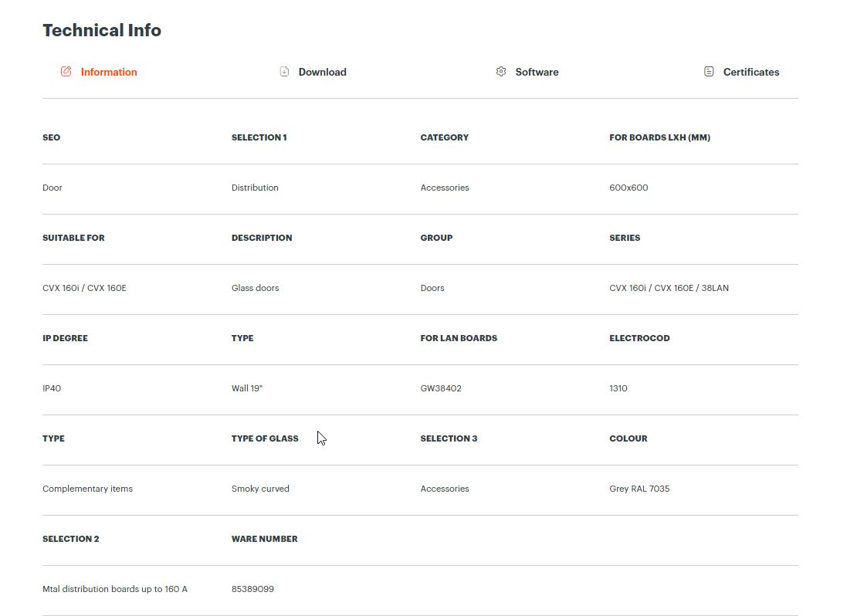The height and width of the screenshot is (616, 847).
Task: Open the Software tab
Action: [527, 72]
